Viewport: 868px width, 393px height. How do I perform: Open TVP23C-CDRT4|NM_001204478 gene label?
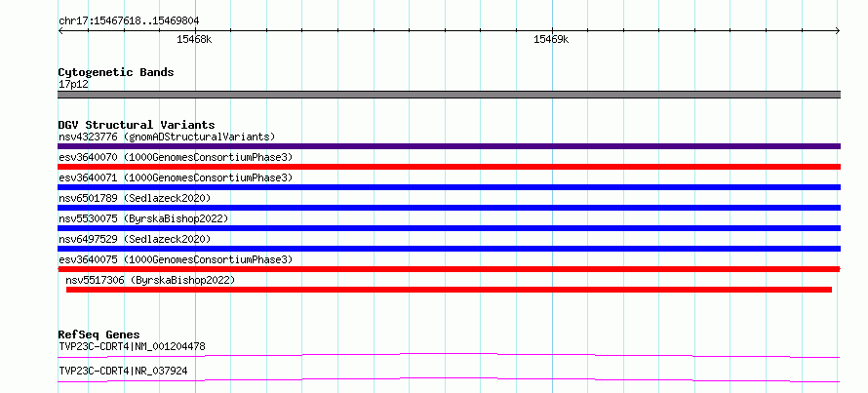coord(132,347)
